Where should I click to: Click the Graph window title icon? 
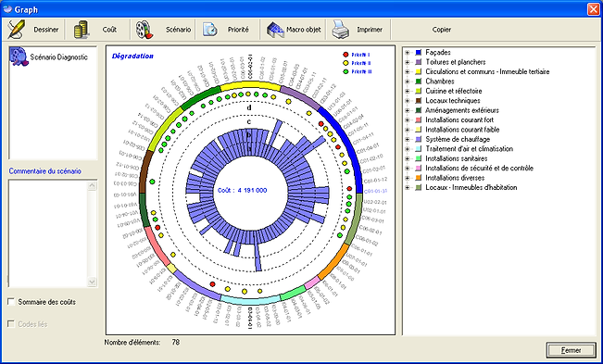coord(7,9)
